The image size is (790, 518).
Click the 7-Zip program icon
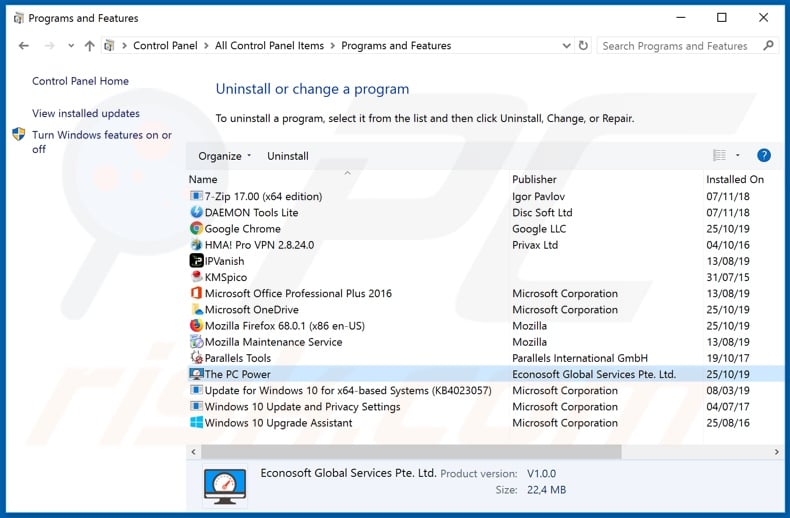click(x=196, y=196)
